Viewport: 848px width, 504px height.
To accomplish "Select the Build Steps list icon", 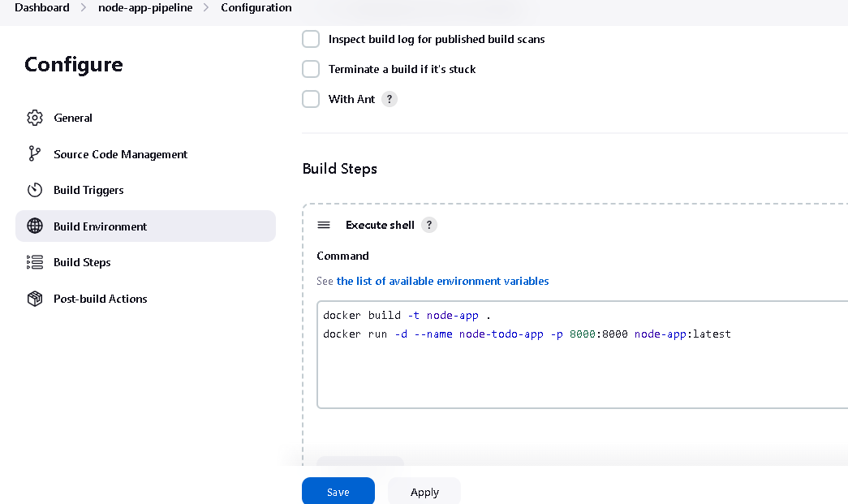I will point(35,262).
